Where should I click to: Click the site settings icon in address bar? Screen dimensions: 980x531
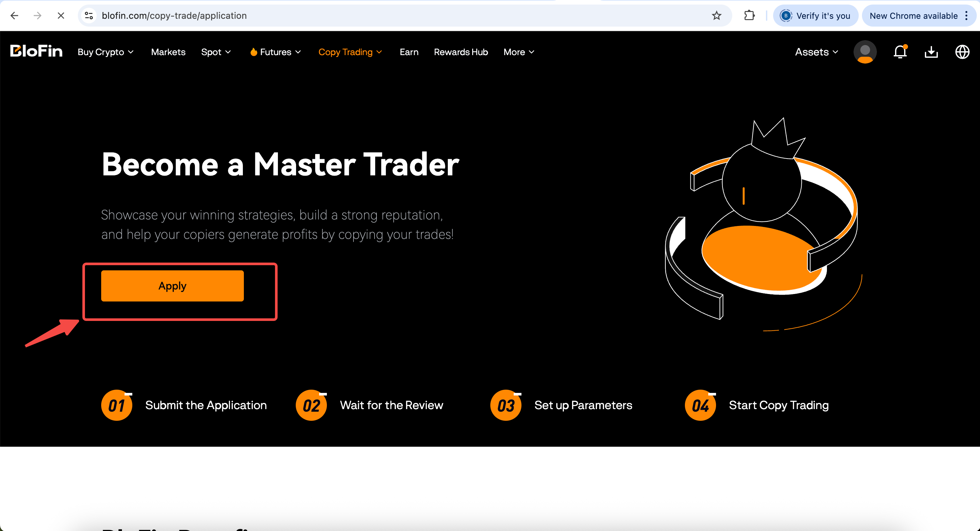pyautogui.click(x=89, y=16)
